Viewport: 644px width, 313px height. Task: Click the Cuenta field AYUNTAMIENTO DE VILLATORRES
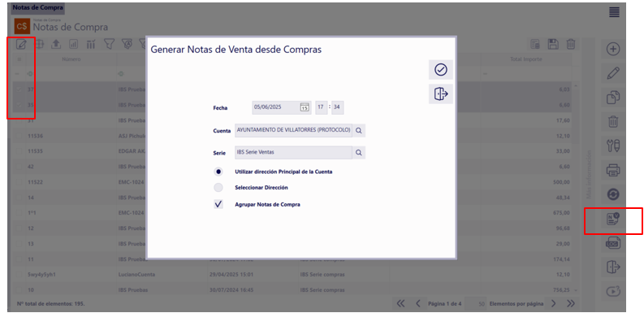point(294,130)
